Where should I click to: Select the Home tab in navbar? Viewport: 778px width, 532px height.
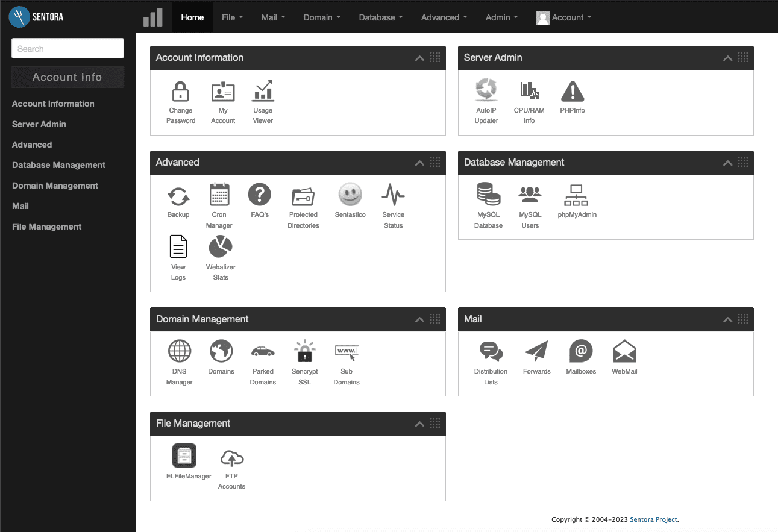point(192,17)
